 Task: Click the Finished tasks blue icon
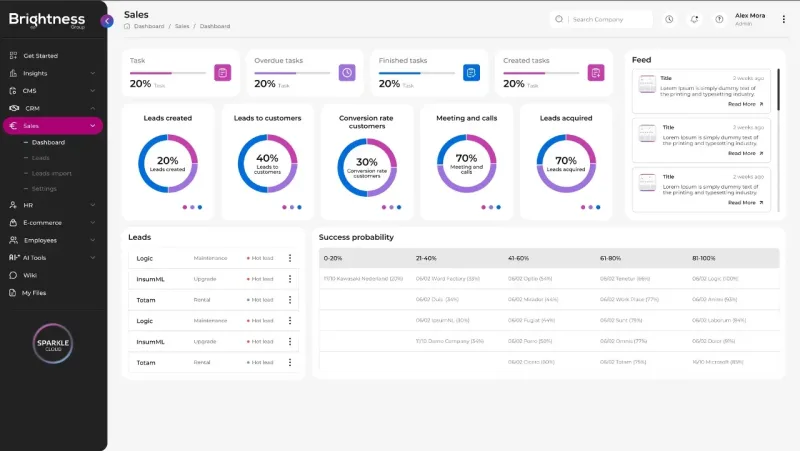coord(471,72)
